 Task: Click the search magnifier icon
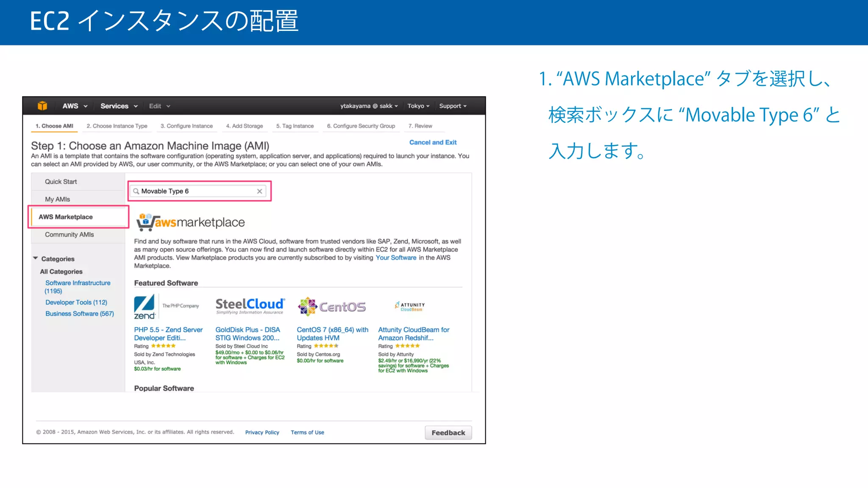coord(136,191)
